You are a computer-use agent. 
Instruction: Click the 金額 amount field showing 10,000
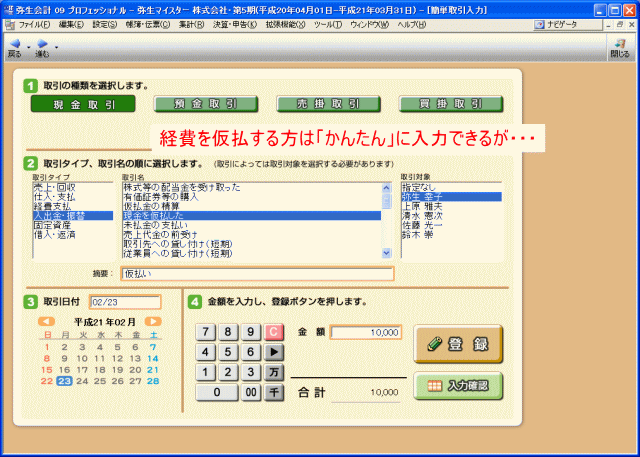366,333
